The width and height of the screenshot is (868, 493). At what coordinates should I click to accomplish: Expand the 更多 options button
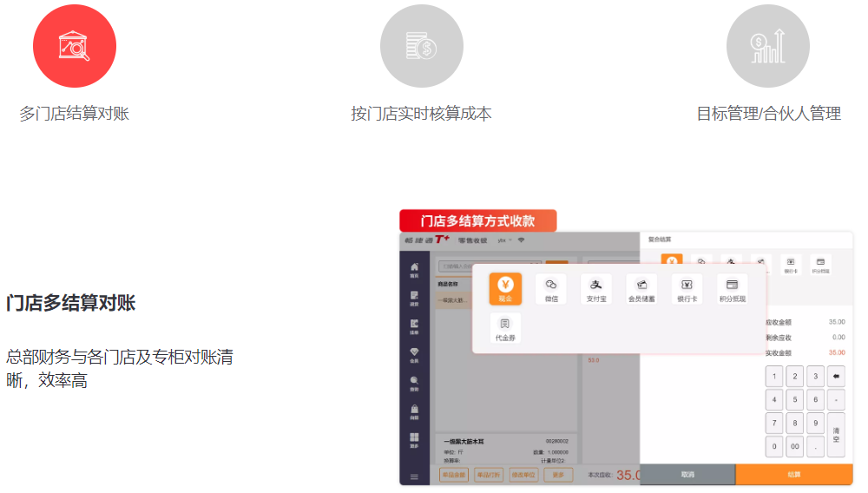pos(558,475)
